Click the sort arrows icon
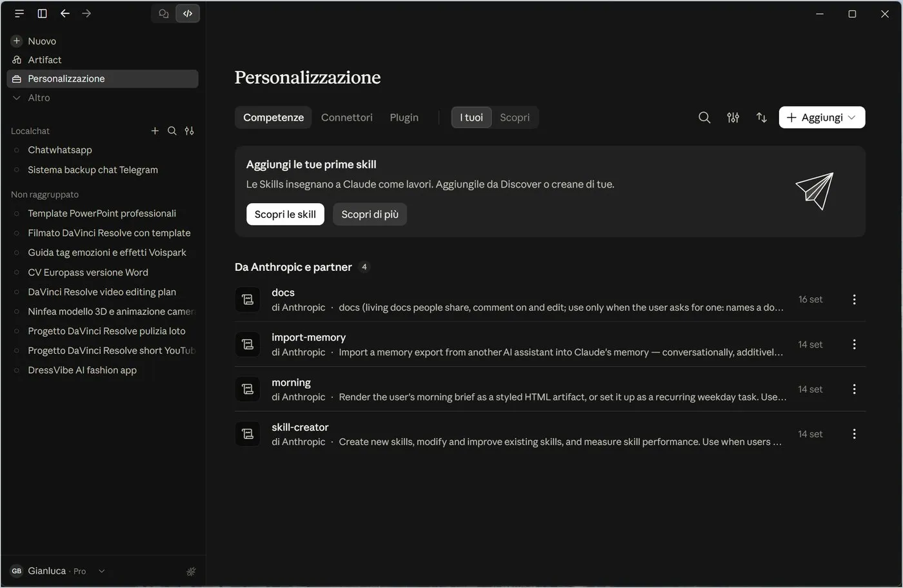Screen dimensions: 903x588 click(x=762, y=117)
